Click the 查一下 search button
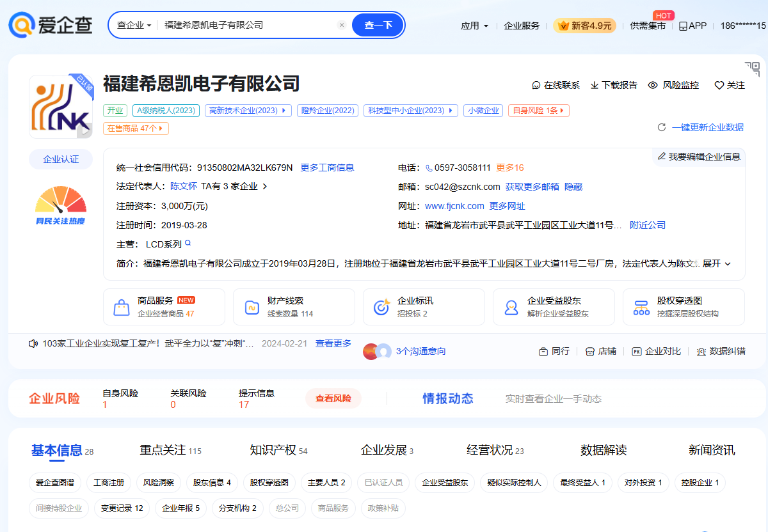 [x=378, y=25]
